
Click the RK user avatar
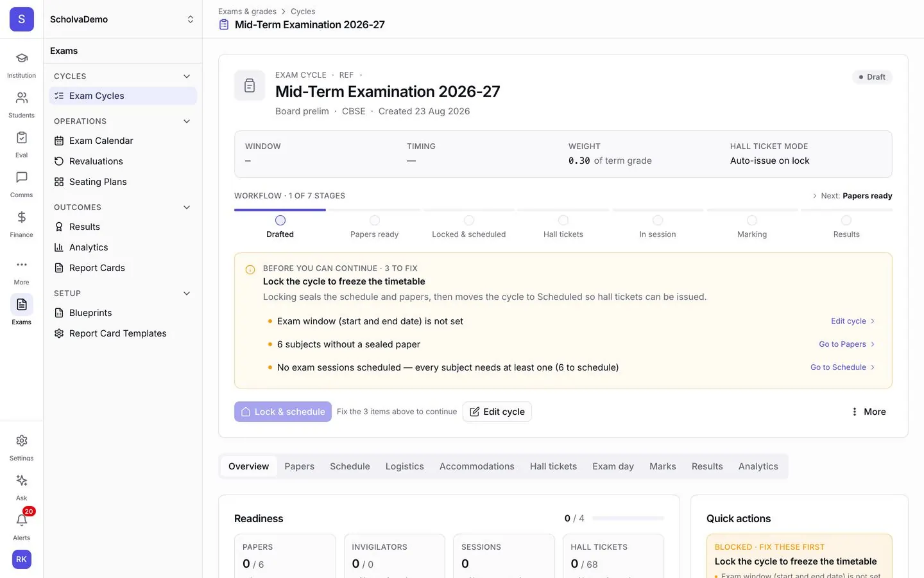tap(21, 559)
